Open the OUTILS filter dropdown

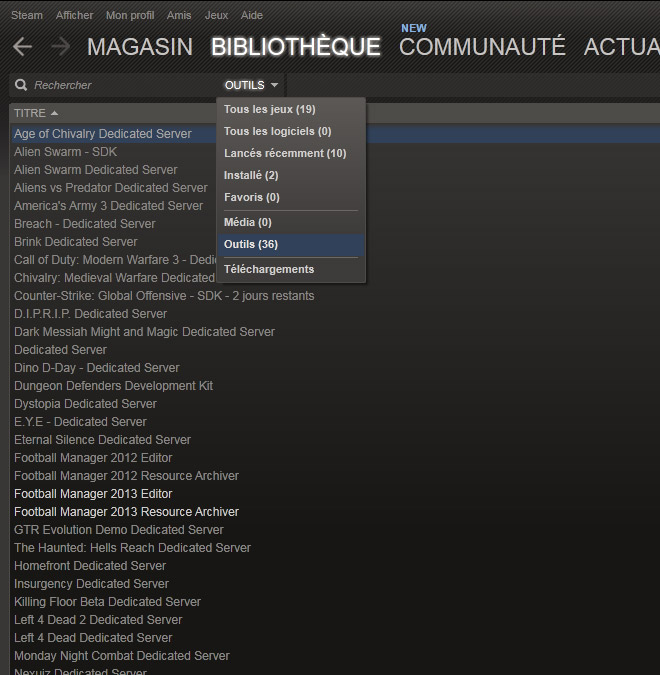pos(251,85)
